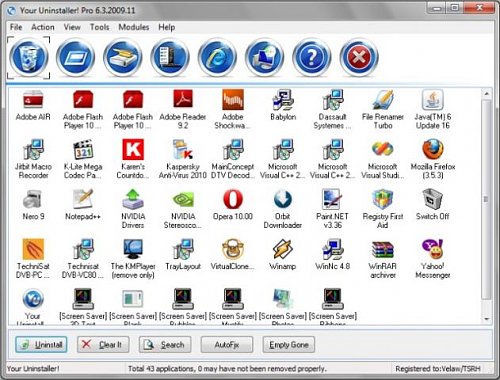Select Adobe AIR in the program list
This screenshot has width=500, height=380.
click(x=33, y=99)
